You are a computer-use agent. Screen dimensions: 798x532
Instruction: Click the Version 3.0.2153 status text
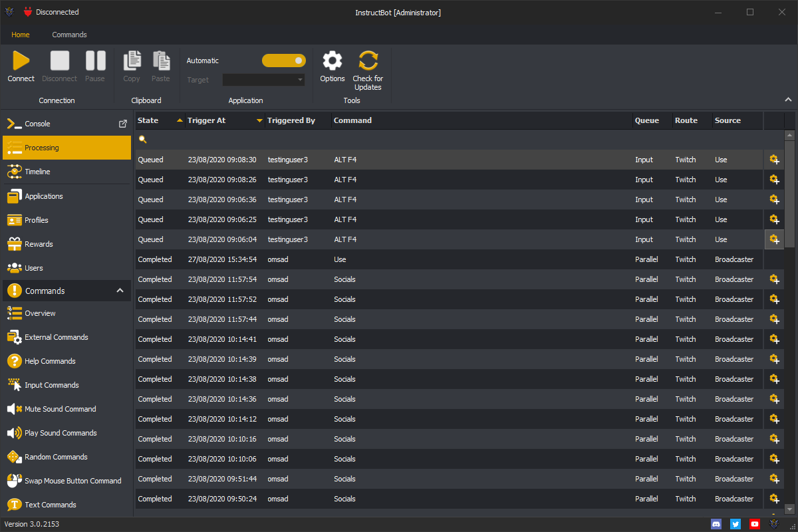tap(32, 524)
